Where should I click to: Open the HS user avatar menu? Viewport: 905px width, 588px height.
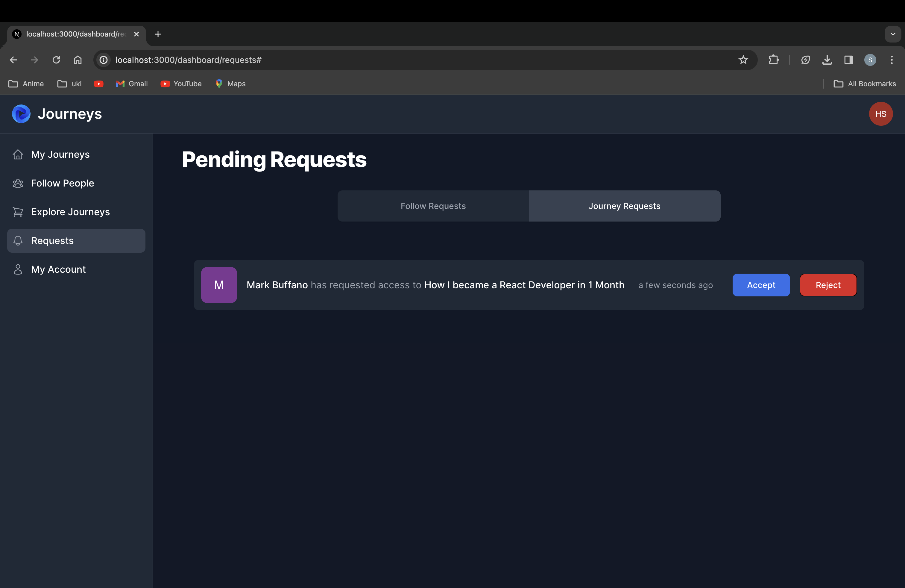[x=880, y=114]
